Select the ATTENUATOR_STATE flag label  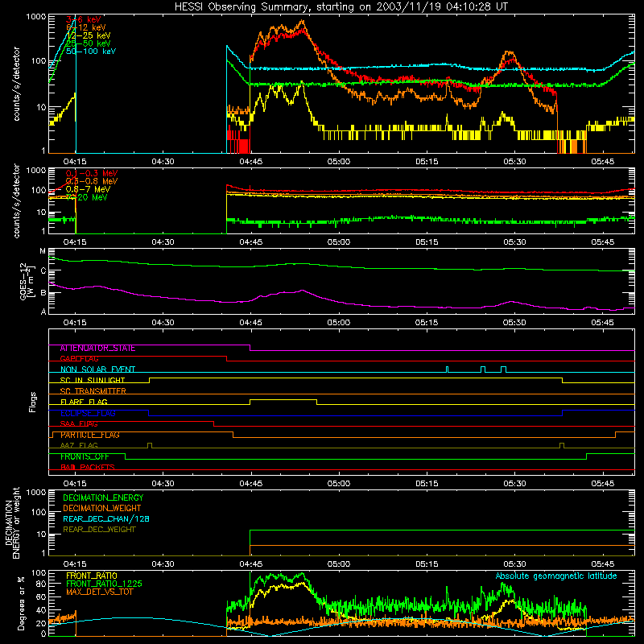pyautogui.click(x=97, y=349)
